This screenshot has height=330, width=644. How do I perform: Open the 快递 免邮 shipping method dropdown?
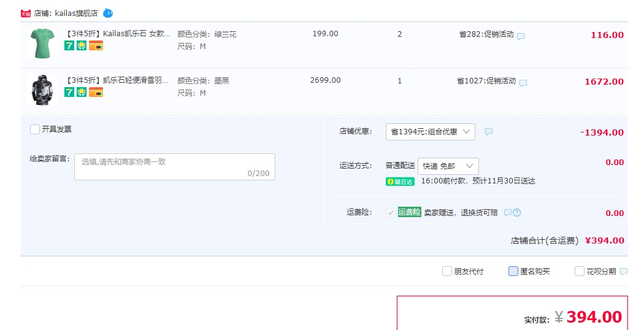pos(448,166)
